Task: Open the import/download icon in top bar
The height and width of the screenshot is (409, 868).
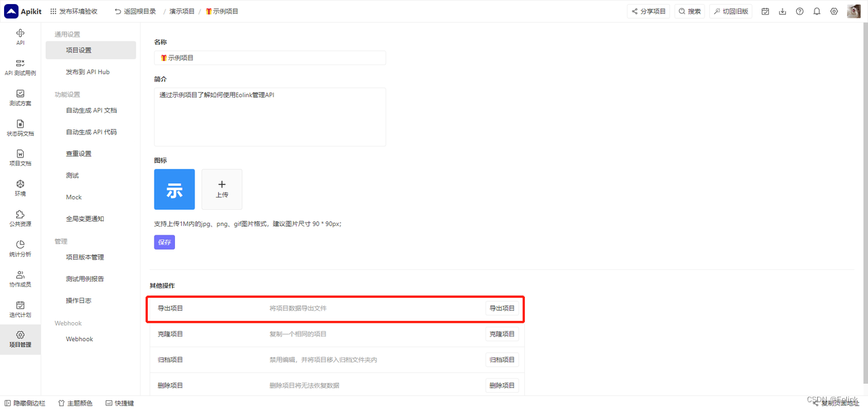Action: [x=781, y=11]
